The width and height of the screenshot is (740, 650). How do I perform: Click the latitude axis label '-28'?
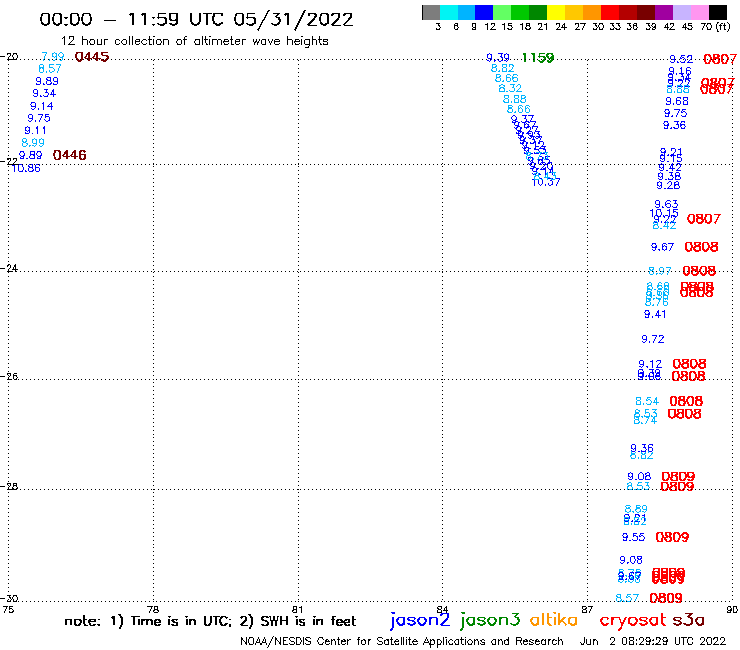[x=9, y=486]
